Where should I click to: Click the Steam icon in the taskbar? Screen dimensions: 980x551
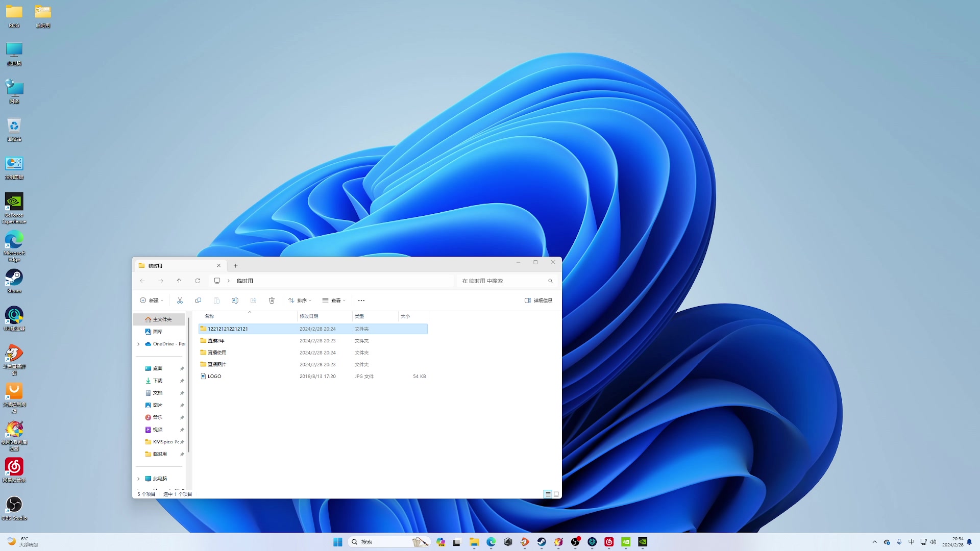[x=542, y=542]
